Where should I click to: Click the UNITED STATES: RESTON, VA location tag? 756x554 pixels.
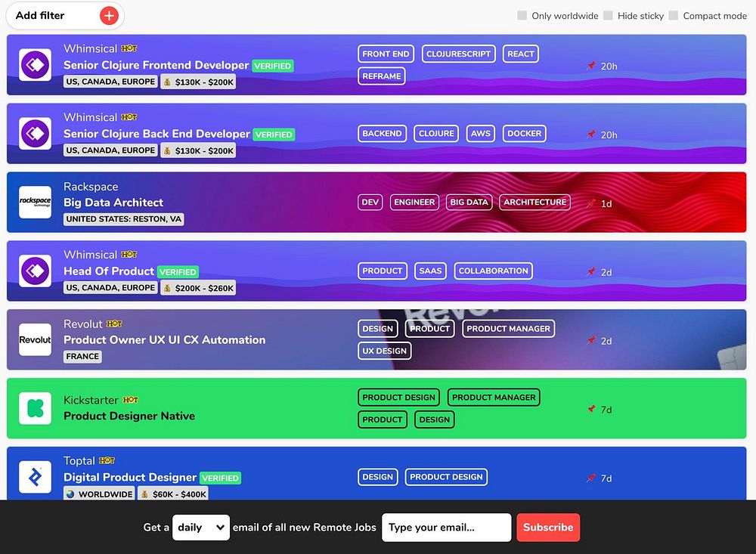(x=124, y=219)
